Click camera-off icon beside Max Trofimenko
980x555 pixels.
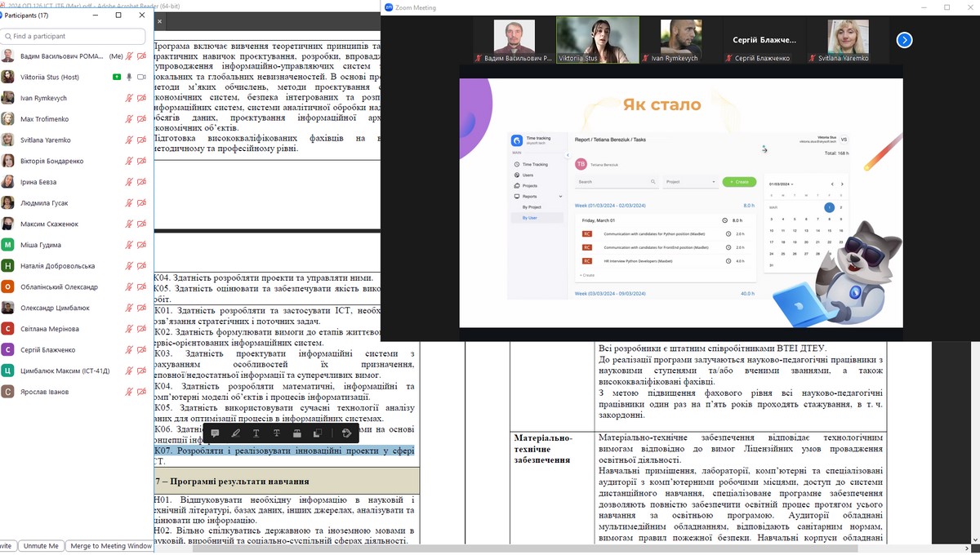(x=141, y=119)
